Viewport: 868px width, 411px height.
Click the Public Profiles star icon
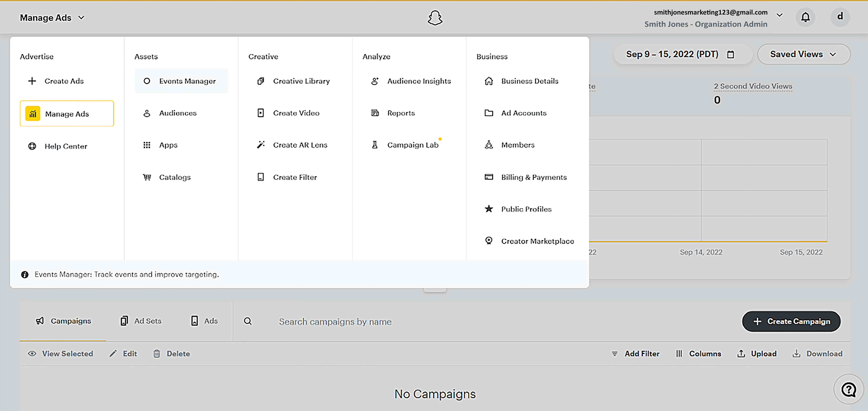point(489,209)
